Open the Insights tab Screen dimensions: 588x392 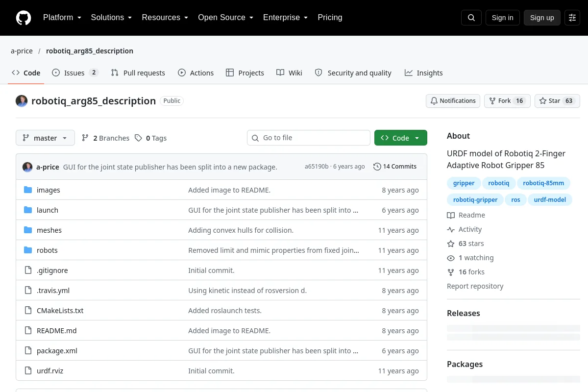coord(424,73)
